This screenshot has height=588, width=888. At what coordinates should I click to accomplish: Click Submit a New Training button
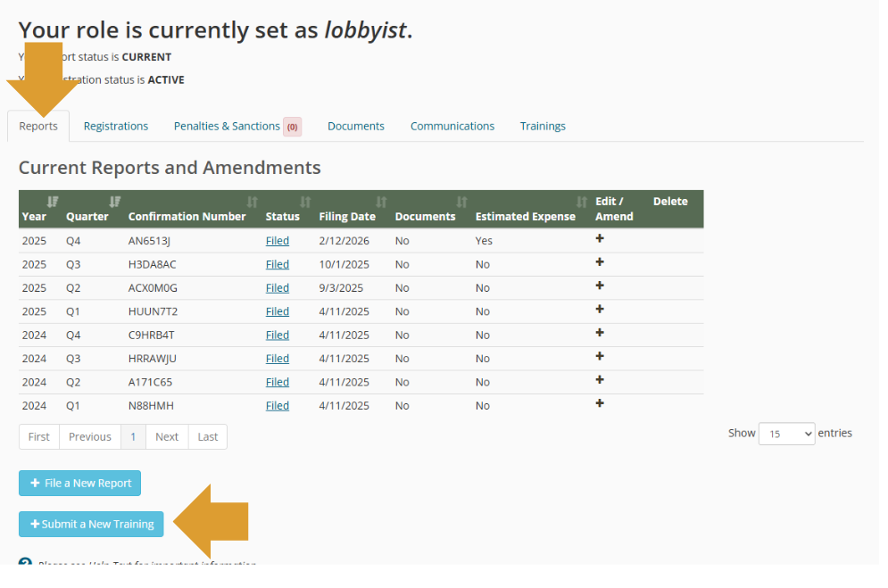[91, 524]
